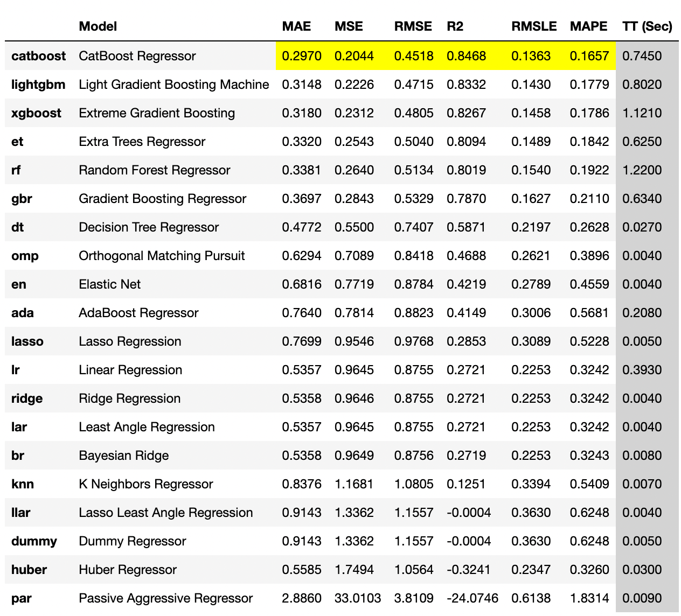681x616 pixels.
Task: Click the Orthogonal Matching Pursuit model name
Action: [162, 256]
